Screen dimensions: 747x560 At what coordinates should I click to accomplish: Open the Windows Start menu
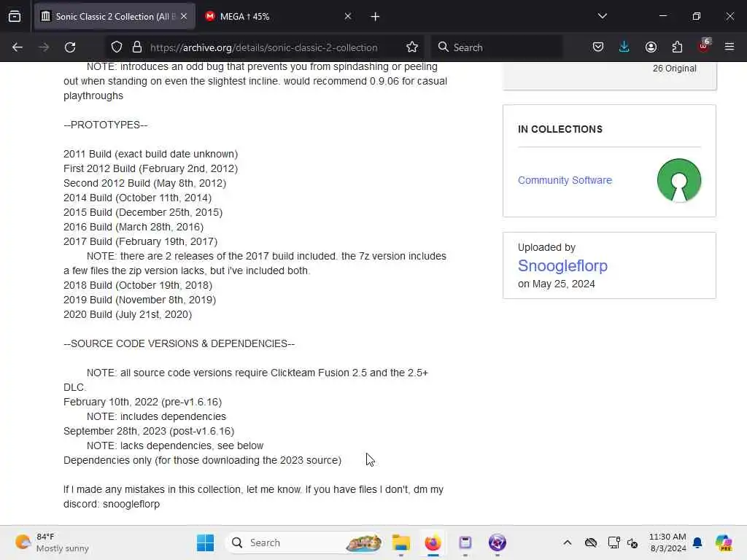(205, 542)
